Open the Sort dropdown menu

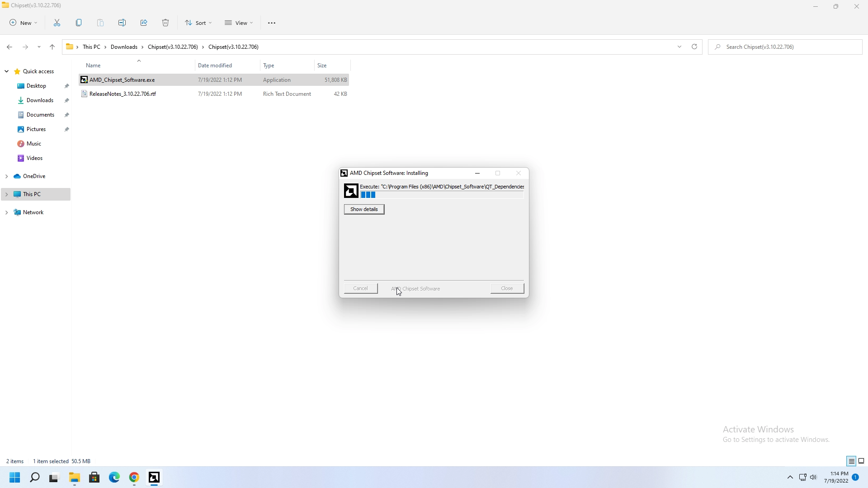[x=198, y=23]
